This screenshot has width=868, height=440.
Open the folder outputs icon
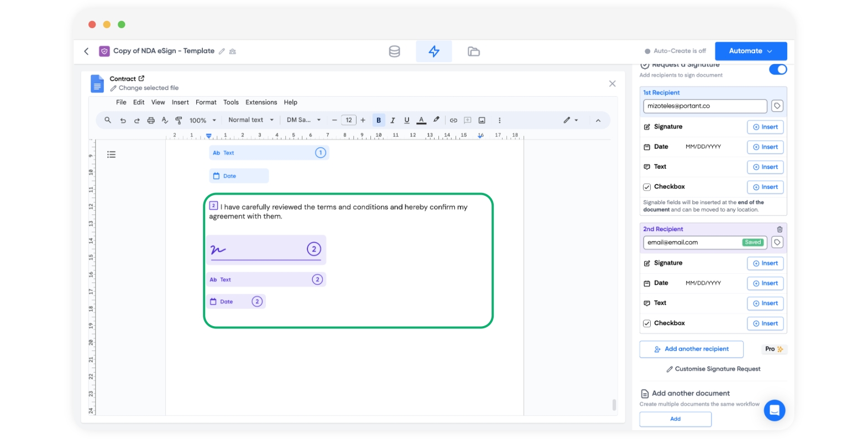click(473, 51)
